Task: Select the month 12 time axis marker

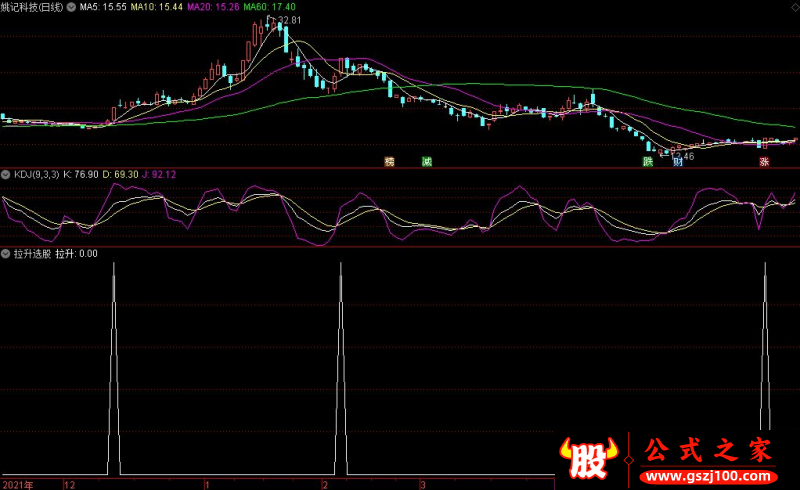Action: coord(69,485)
